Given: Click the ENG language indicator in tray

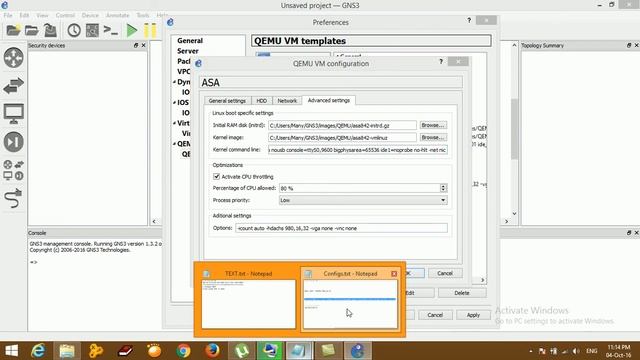Looking at the screenshot, I should 591,351.
